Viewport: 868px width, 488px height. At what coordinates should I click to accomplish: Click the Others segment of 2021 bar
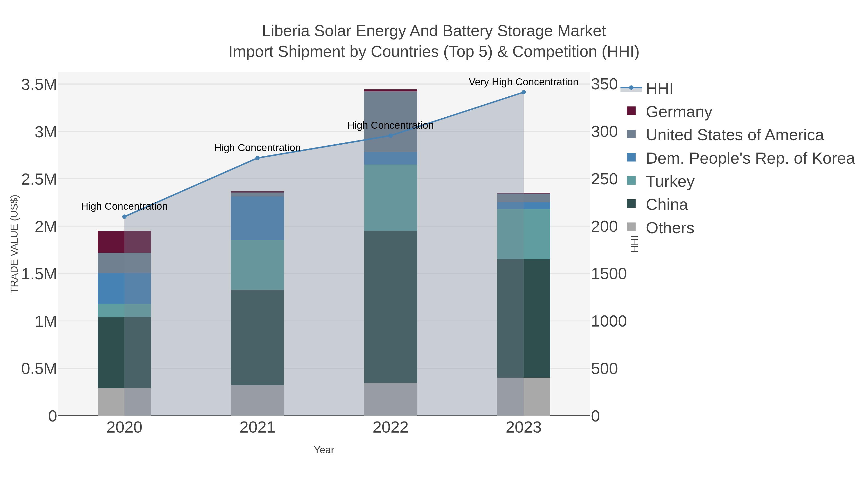click(x=258, y=401)
